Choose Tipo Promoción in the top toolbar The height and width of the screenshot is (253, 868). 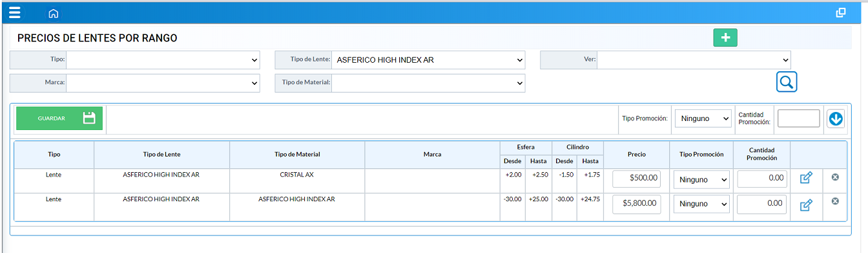(703, 118)
